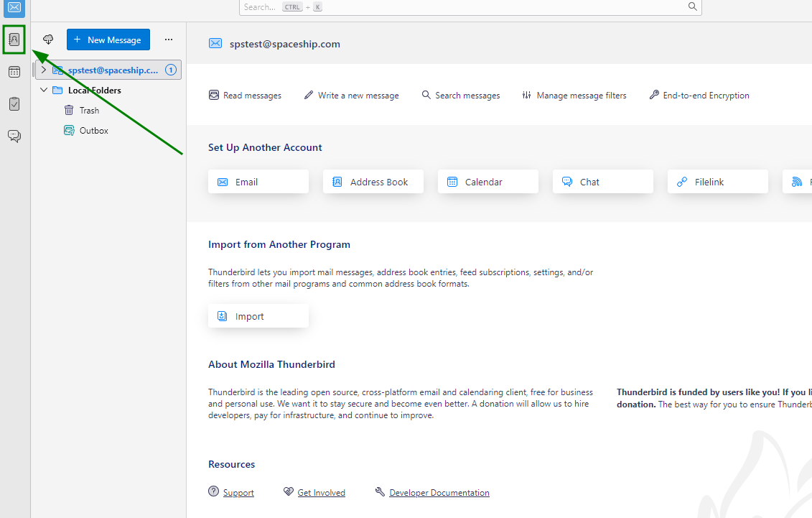812x518 pixels.
Task: Click the Import button
Action: (258, 316)
